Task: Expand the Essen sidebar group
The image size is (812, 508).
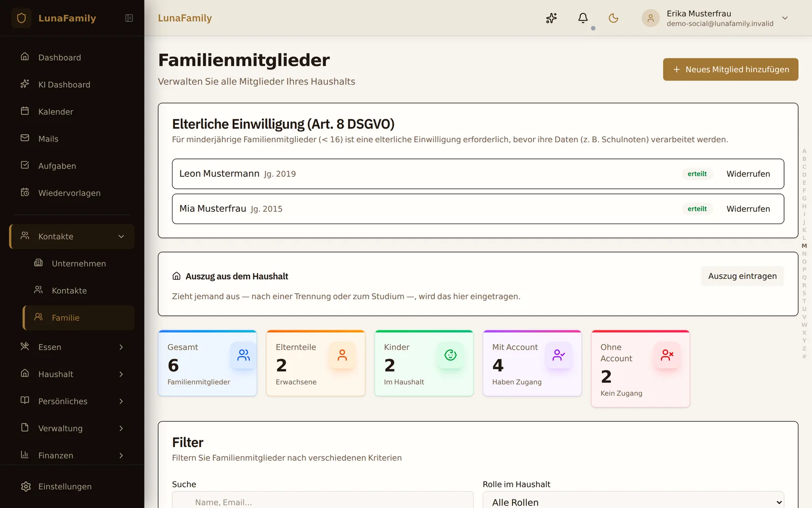Action: pos(72,347)
